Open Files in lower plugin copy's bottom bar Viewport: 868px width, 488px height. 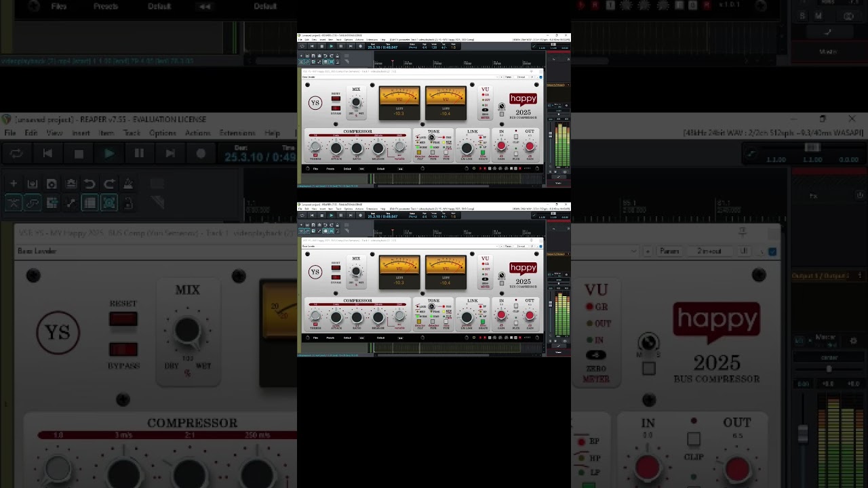click(x=315, y=338)
